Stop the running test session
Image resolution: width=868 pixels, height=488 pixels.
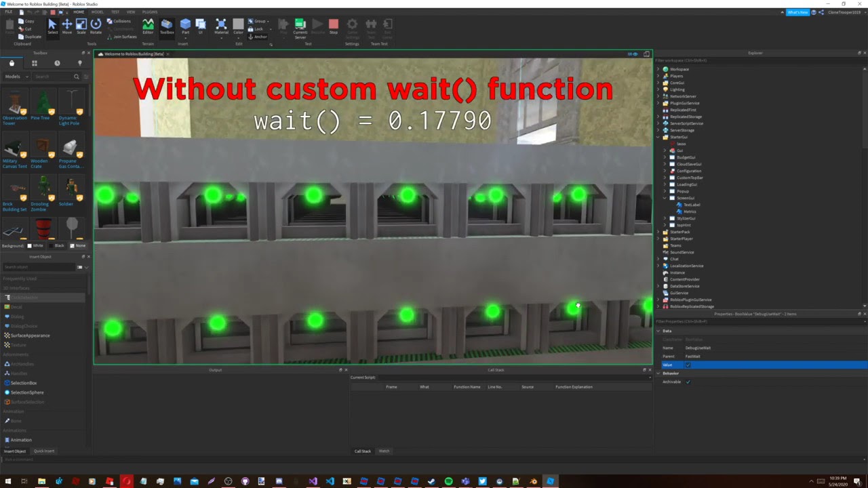click(x=333, y=26)
